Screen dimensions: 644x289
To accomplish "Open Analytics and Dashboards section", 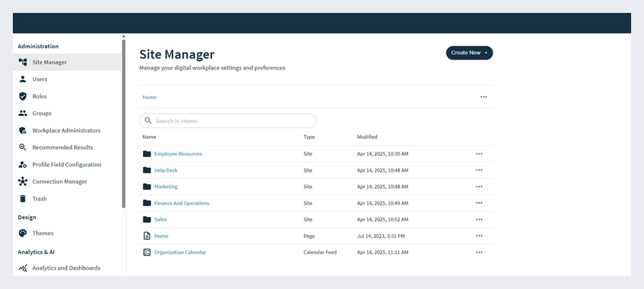I will click(x=66, y=268).
